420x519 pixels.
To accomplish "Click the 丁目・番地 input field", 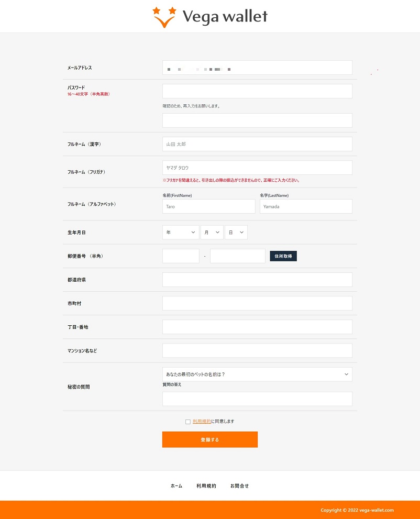I will [x=257, y=327].
